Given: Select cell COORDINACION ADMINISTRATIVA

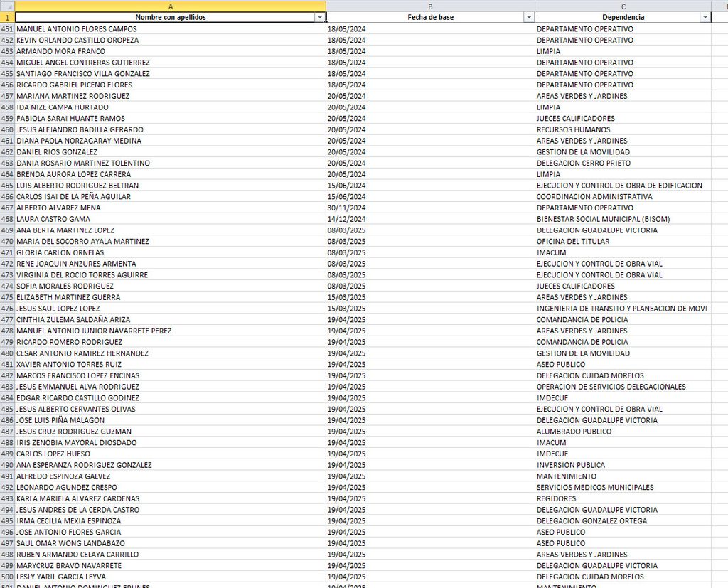Looking at the screenshot, I should click(x=623, y=196).
